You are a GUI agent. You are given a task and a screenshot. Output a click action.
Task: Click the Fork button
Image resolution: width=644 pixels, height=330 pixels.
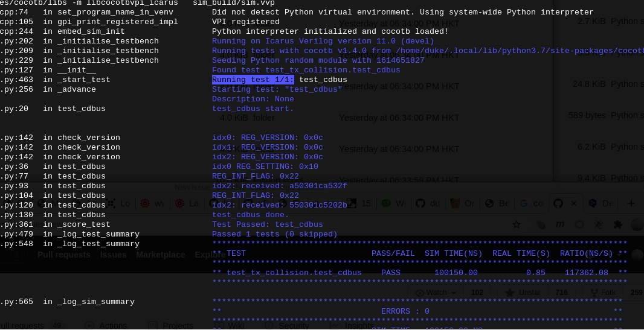[602, 292]
